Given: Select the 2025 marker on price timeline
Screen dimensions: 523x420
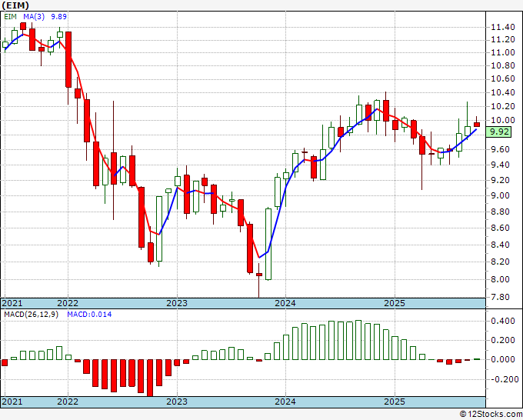Looking at the screenshot, I should pos(395,303).
